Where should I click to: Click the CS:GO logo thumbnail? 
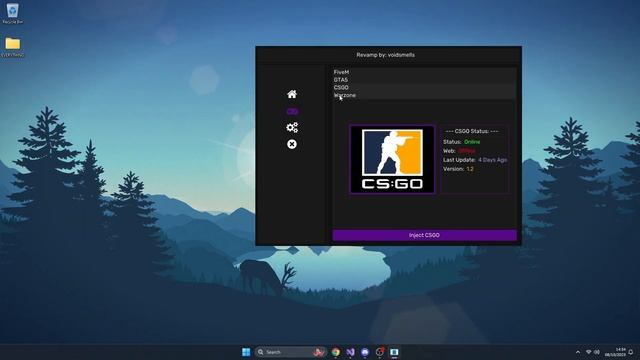click(392, 159)
